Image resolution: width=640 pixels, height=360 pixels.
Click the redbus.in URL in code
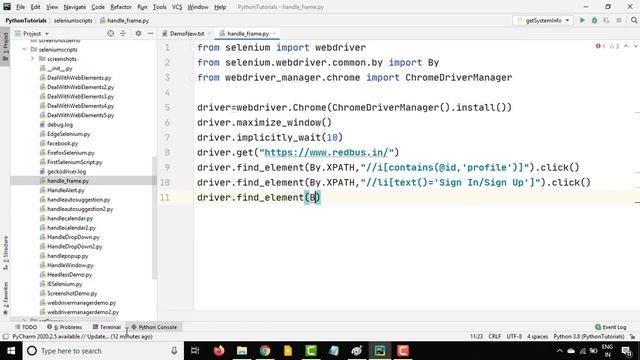click(326, 153)
